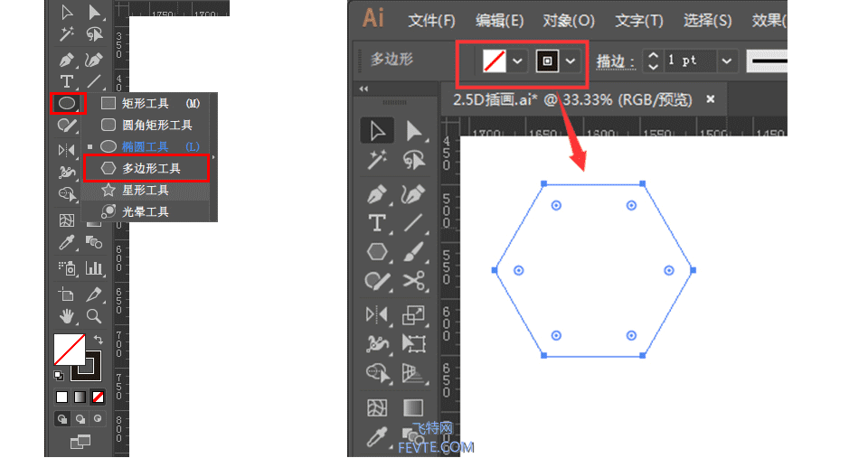Close the 2.5D插画.ai document tab
868x458 pixels.
[711, 99]
